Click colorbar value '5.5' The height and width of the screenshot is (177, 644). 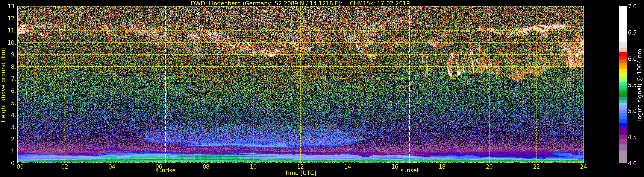tap(632, 85)
